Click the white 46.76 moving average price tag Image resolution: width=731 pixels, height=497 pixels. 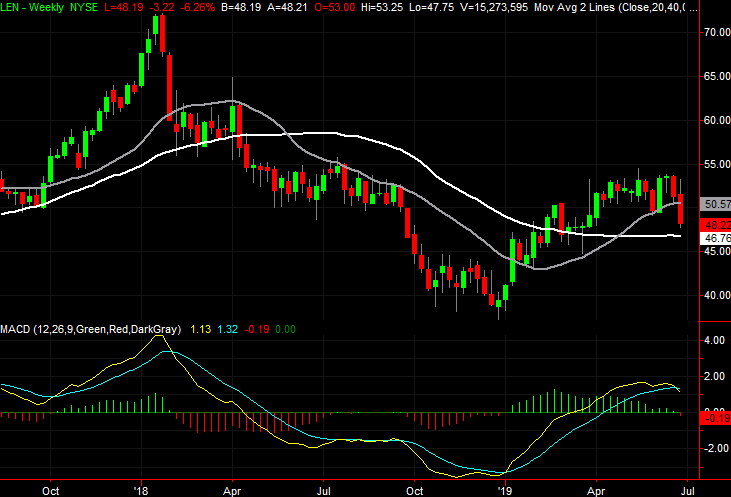click(714, 239)
